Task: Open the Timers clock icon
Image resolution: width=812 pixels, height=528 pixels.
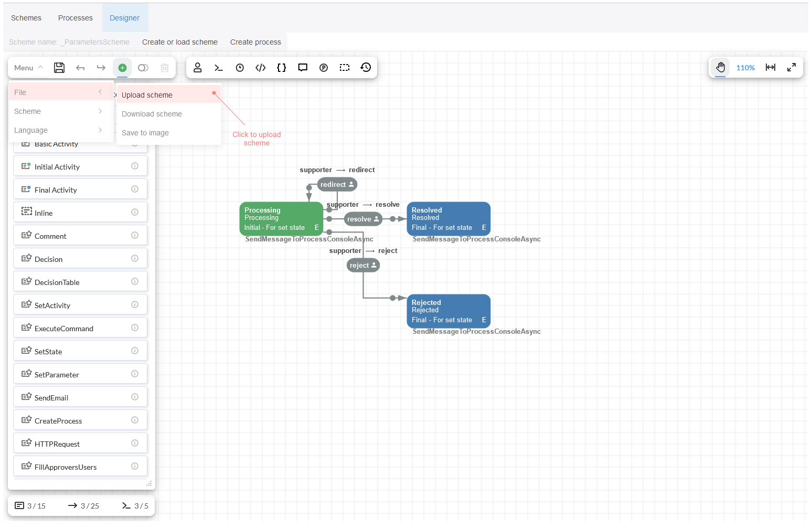Action: coord(240,68)
